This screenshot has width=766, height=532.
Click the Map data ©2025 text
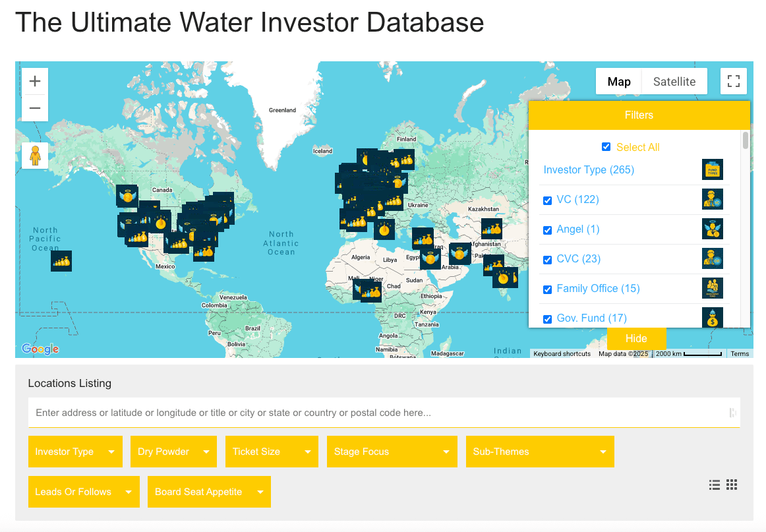pos(624,354)
